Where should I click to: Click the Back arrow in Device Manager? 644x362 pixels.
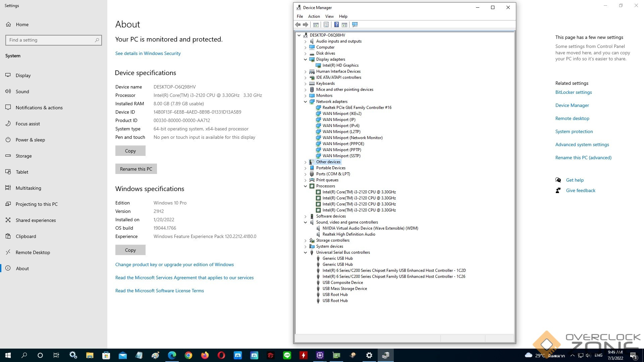[298, 24]
